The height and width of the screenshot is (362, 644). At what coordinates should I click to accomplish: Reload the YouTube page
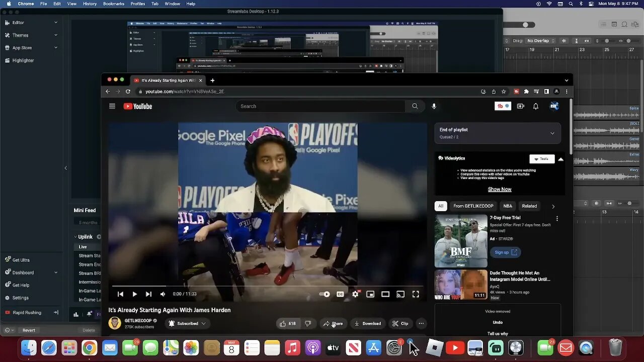(128, 92)
